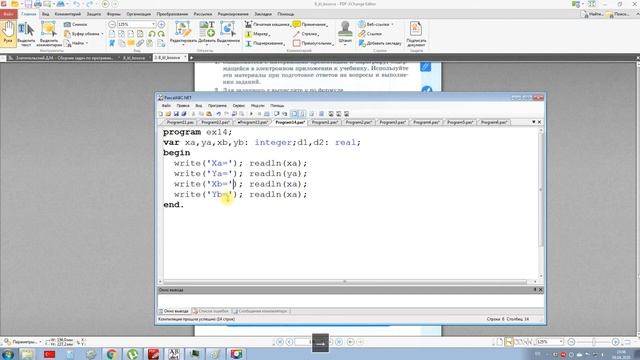The height and width of the screenshot is (360, 640).
Task: Switch to the Program1.pas tab
Action: click(x=324, y=122)
